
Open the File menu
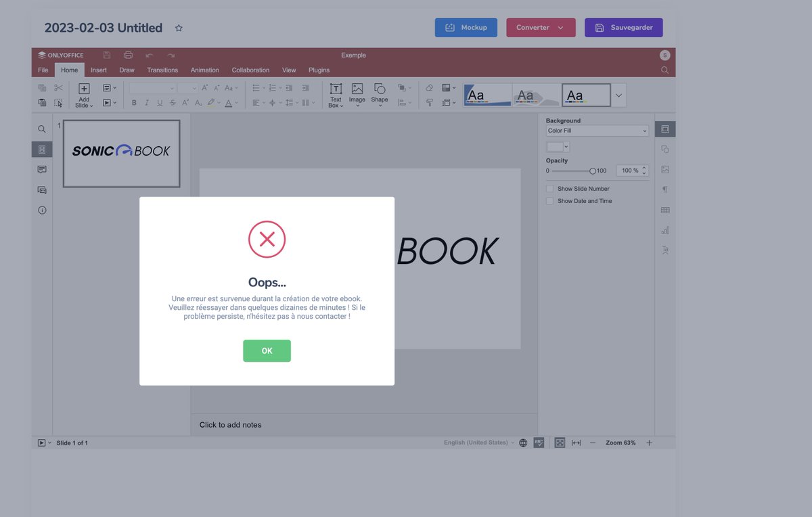(43, 70)
